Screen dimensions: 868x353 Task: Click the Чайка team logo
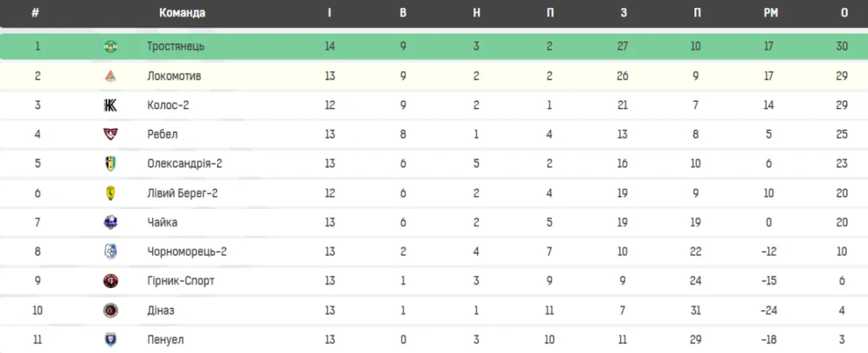coord(110,222)
